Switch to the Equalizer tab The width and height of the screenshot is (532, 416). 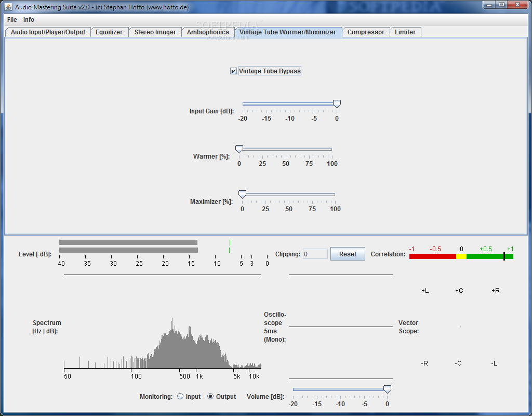[109, 32]
